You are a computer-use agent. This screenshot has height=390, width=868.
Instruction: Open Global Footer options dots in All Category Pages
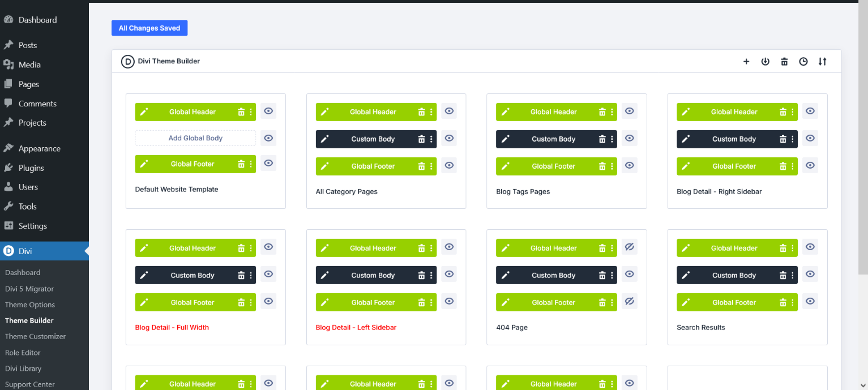coord(431,166)
